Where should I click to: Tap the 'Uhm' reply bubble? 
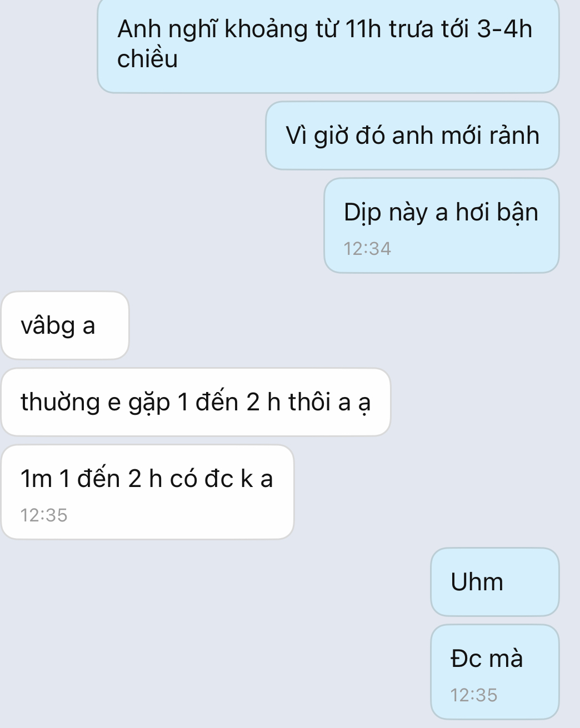coord(494,582)
